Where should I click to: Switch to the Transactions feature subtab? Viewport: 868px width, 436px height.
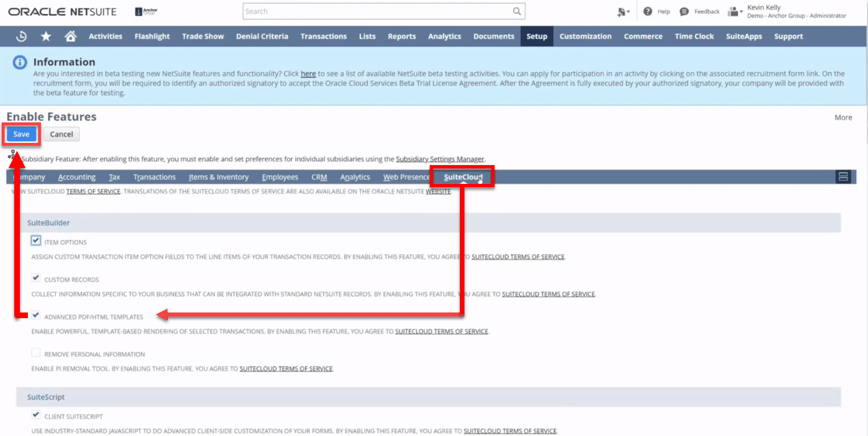click(x=154, y=177)
